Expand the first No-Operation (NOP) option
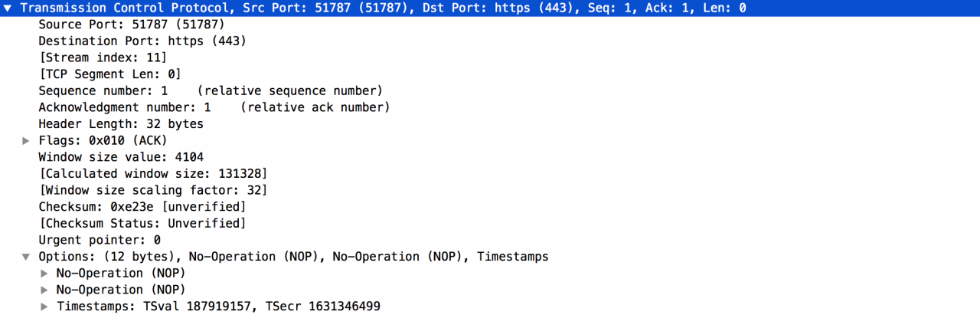Image resolution: width=980 pixels, height=315 pixels. point(44,274)
